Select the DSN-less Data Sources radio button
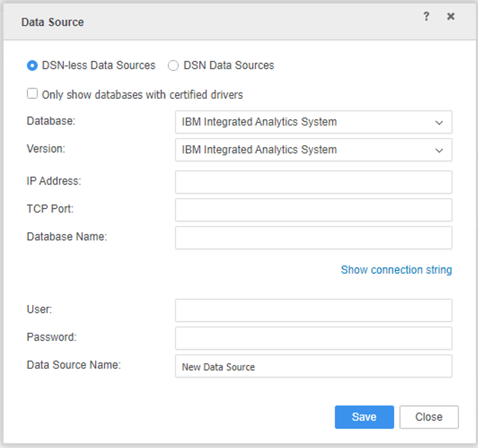The height and width of the screenshot is (448, 478). tap(32, 66)
